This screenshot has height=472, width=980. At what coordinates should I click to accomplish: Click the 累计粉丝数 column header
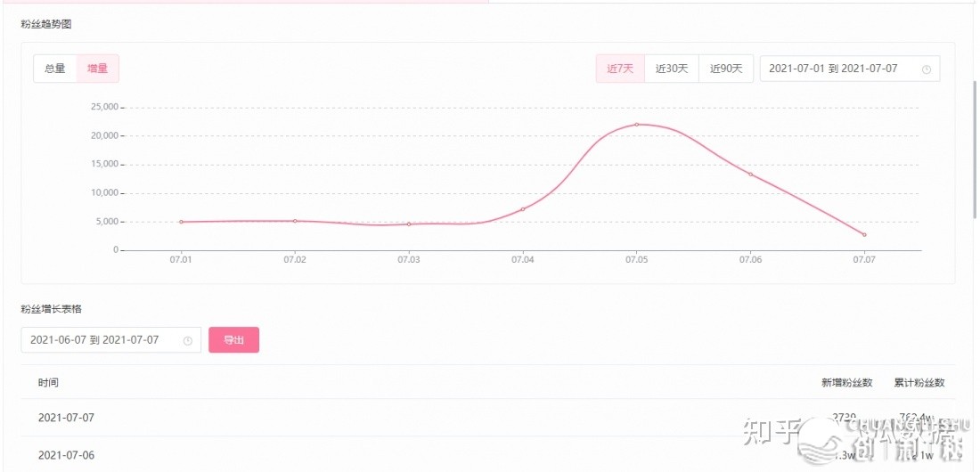pyautogui.click(x=919, y=383)
